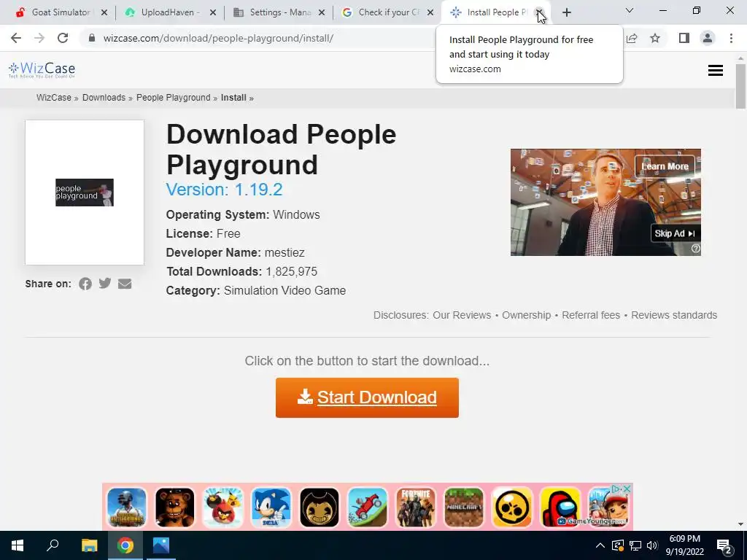This screenshot has height=560, width=747.
Task: Open the Referral fees disclosure link
Action: 591,315
